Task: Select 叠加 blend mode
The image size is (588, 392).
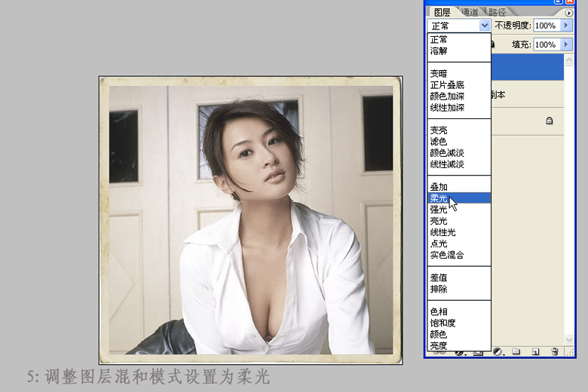Action: click(x=459, y=187)
